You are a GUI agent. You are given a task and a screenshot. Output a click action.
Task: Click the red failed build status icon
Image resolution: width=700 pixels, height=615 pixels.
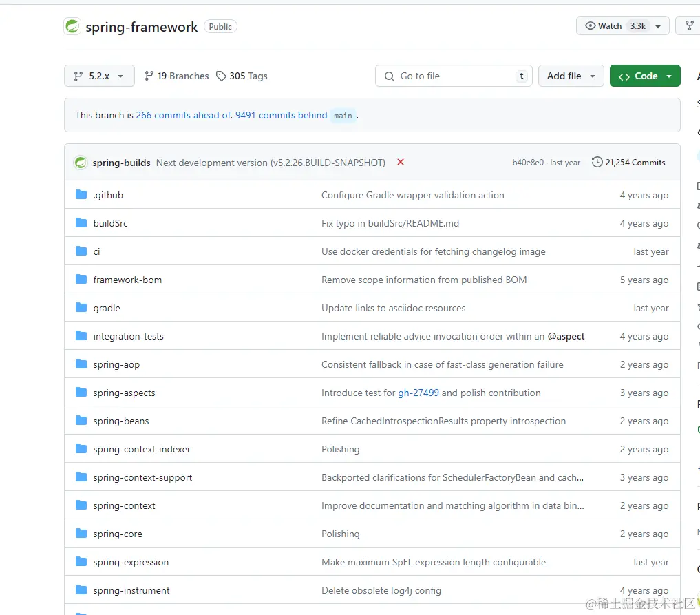pos(401,162)
